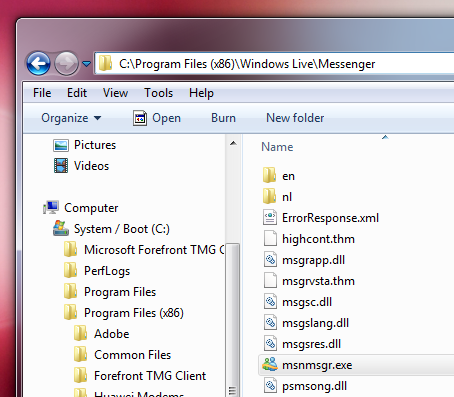
Task: Click the en folder icon
Action: (x=269, y=175)
